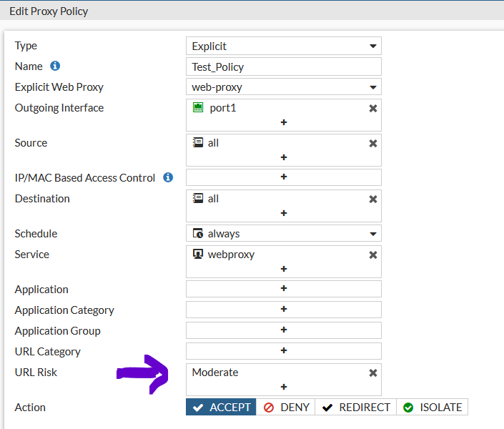
Task: Add an entry to Application Group
Action: pyautogui.click(x=283, y=330)
